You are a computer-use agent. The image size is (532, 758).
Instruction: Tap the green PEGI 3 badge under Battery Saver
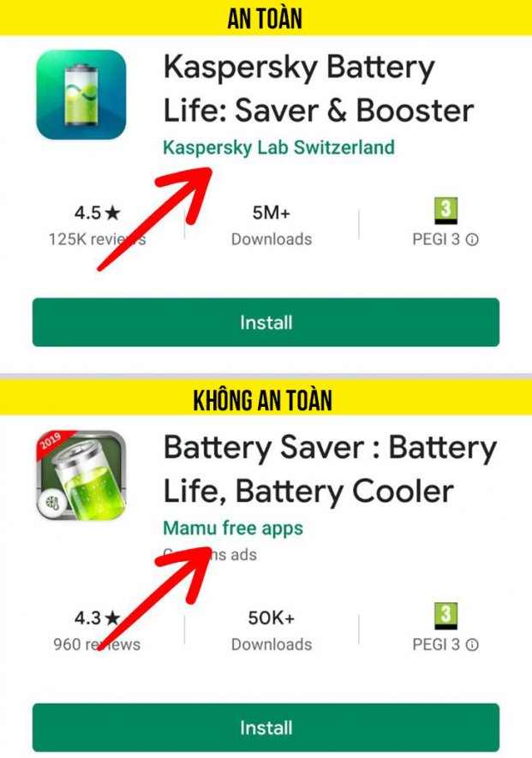[446, 615]
